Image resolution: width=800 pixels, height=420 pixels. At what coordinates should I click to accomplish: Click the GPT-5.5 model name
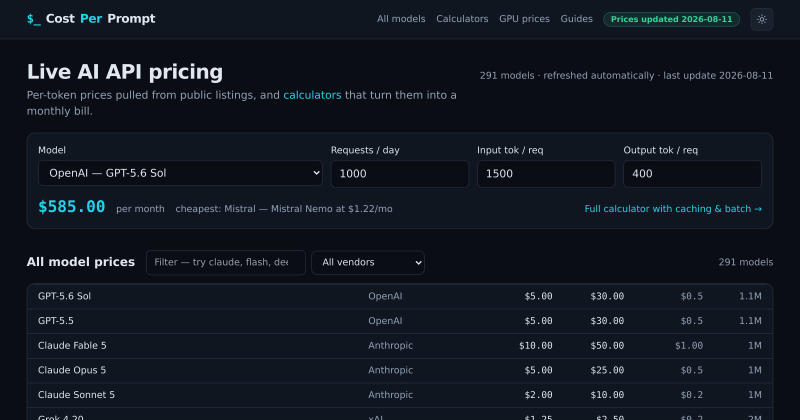click(x=56, y=321)
